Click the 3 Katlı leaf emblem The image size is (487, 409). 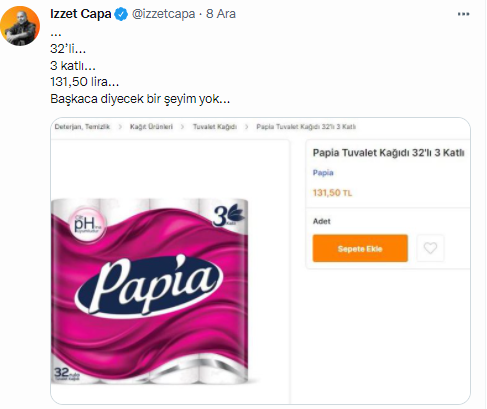pyautogui.click(x=228, y=216)
